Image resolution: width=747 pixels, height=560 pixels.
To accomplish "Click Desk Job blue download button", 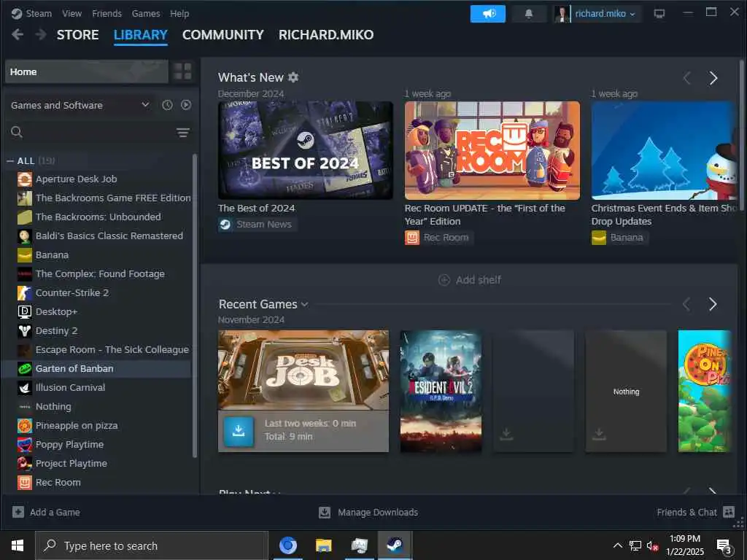I will 239,432.
